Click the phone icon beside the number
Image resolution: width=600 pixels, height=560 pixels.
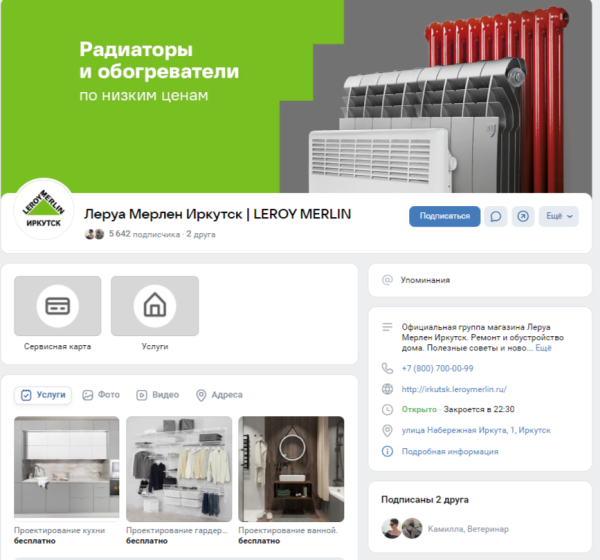point(387,368)
